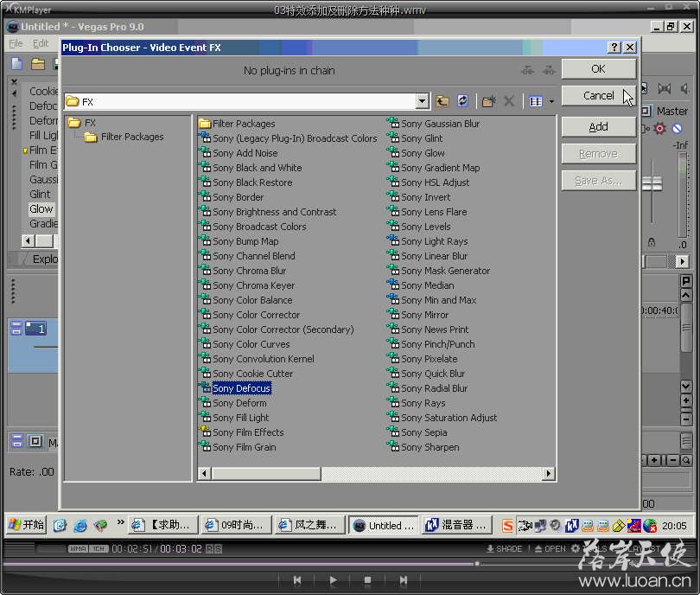This screenshot has height=595, width=700.
Task: Select Sony Lens Flare plug-in
Action: pyautogui.click(x=434, y=212)
